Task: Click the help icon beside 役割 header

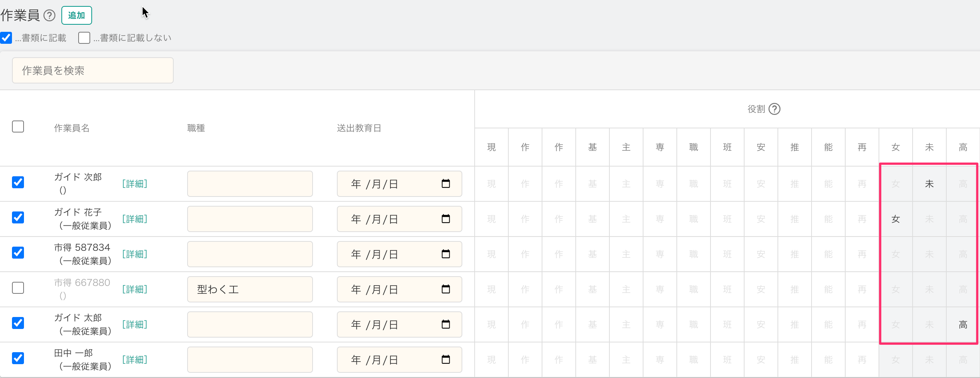Action: pos(774,109)
